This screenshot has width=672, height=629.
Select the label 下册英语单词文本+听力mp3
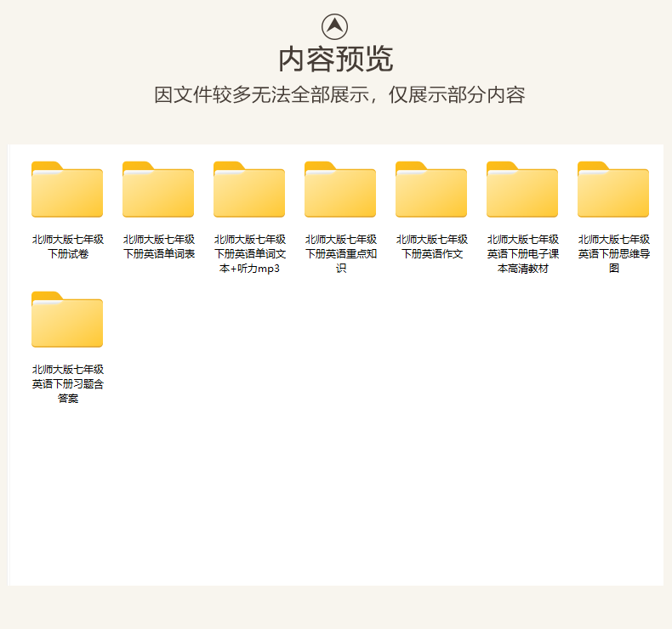tap(250, 254)
